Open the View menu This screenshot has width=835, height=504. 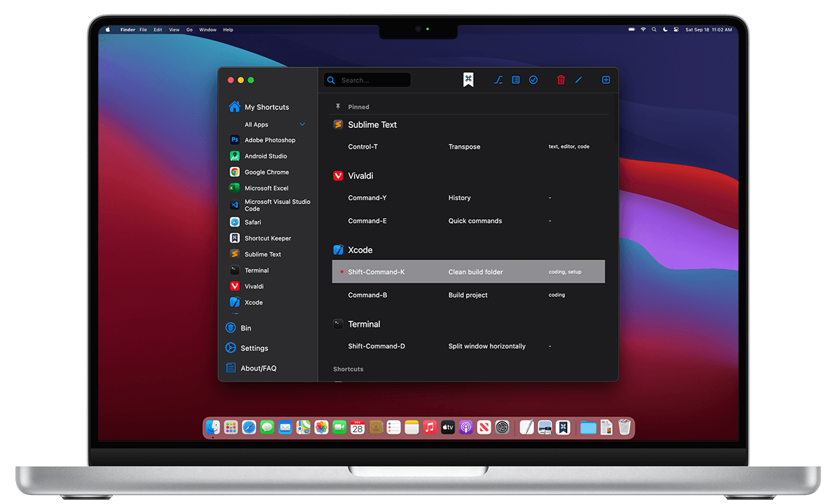pos(174,30)
